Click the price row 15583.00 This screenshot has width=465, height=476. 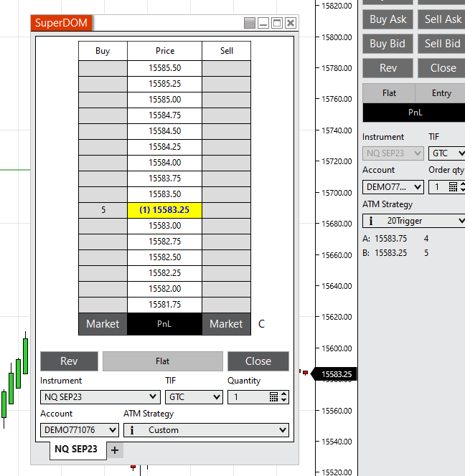click(164, 226)
